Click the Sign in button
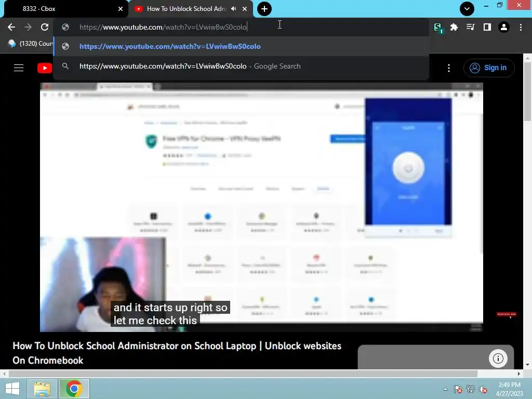Image resolution: width=532 pixels, height=399 pixels. (489, 68)
